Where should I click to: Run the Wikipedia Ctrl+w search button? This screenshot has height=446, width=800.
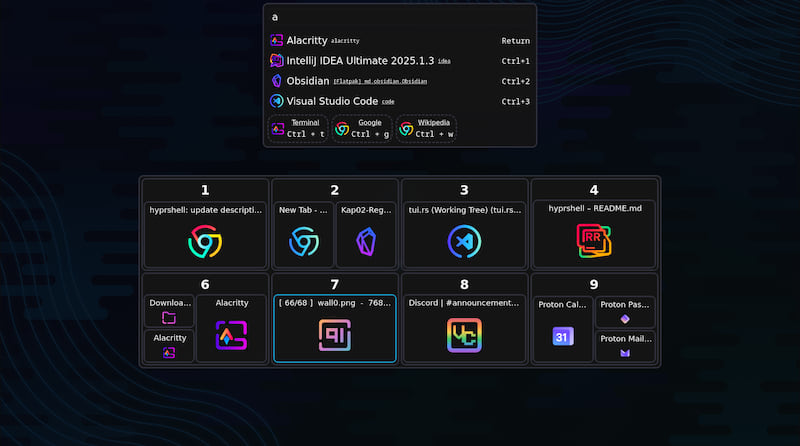[x=426, y=129]
